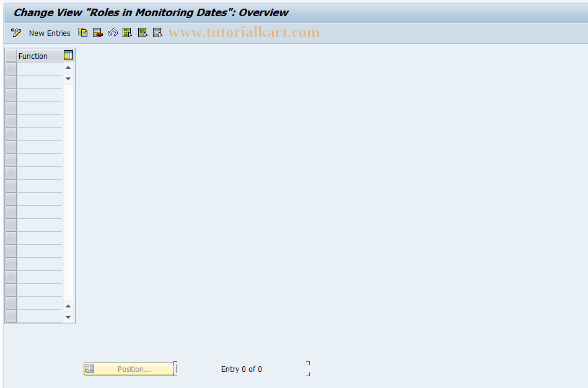Viewport: 588px width, 388px height.
Task: Click the first Function input cell
Action: coord(40,69)
